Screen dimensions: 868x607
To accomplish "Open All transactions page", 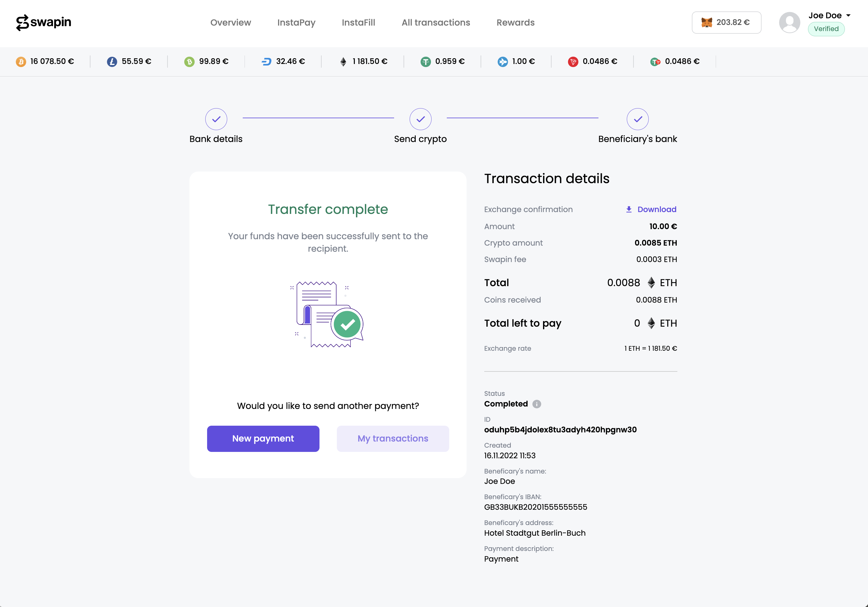I will point(436,23).
